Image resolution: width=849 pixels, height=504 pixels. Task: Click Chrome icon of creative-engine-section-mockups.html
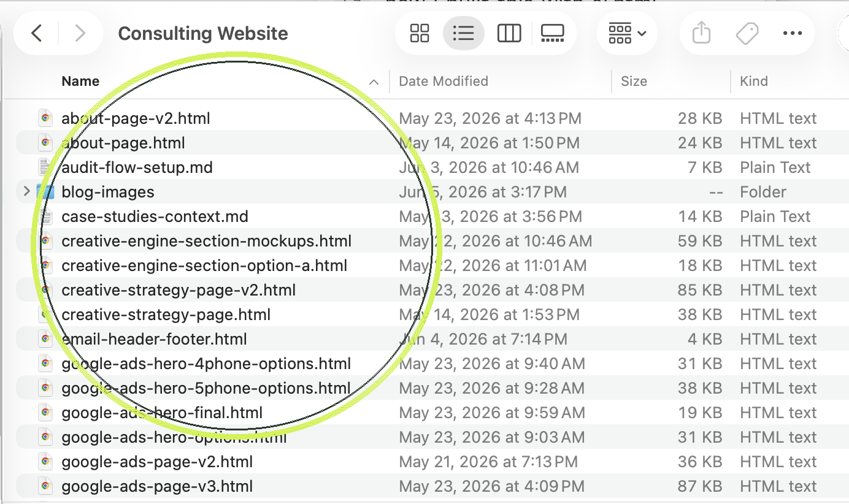(x=45, y=240)
